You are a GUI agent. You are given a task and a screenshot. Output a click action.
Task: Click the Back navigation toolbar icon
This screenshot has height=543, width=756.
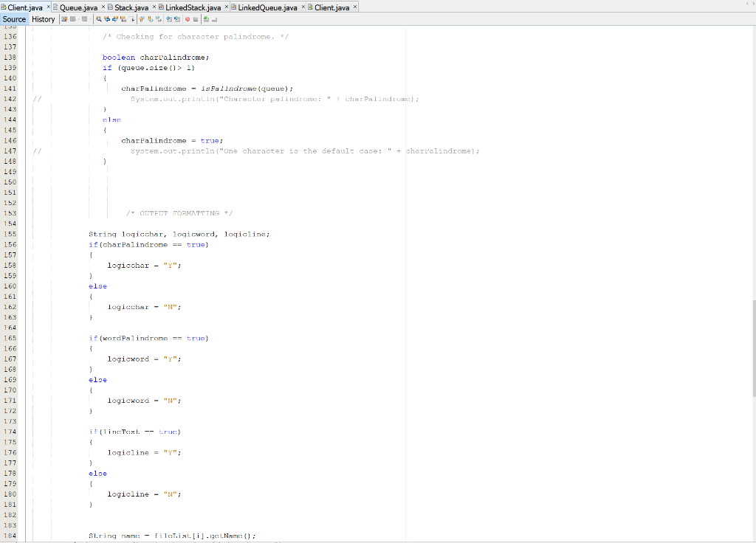click(x=73, y=19)
